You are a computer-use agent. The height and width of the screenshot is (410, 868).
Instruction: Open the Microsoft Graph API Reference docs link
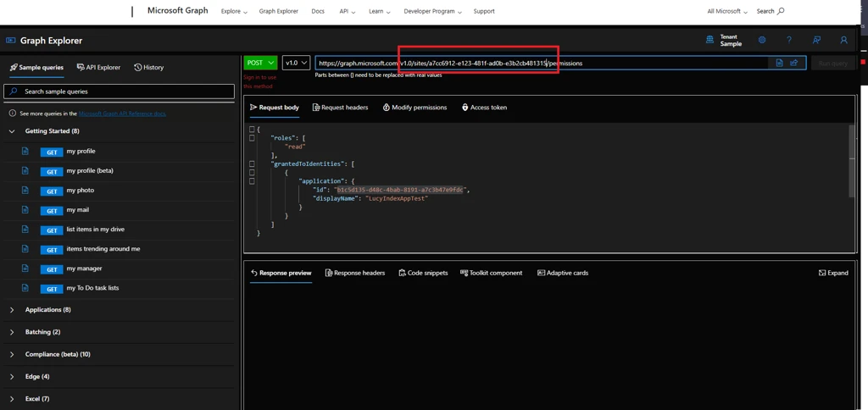[122, 114]
